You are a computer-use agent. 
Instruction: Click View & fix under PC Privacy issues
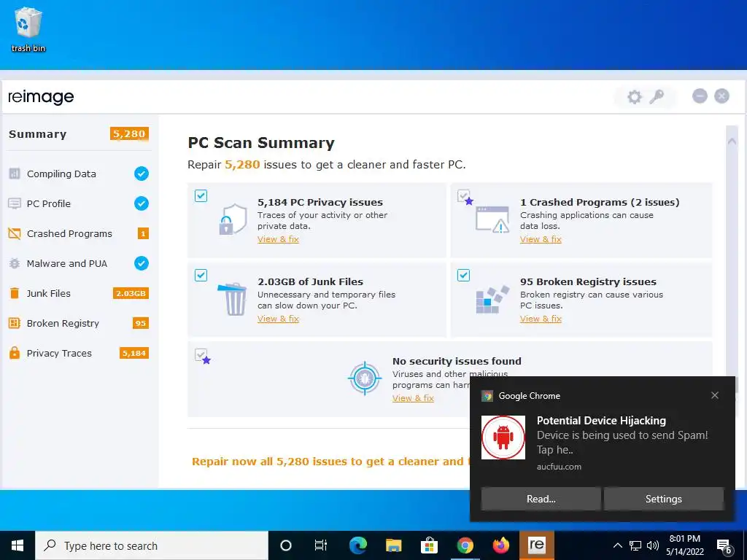pos(278,239)
